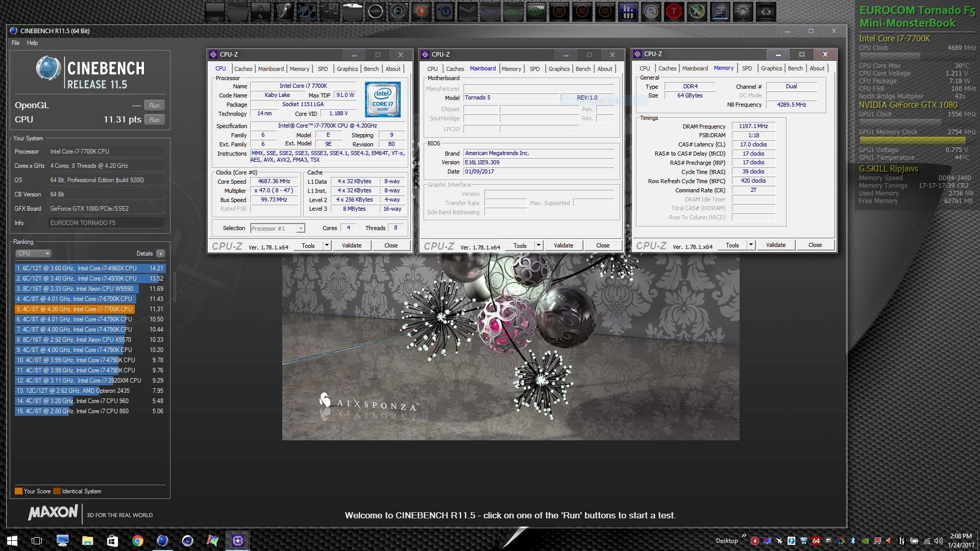Click Close button in Mainboard CPU-Z window
Viewport: 980px width, 551px height.
coord(603,245)
